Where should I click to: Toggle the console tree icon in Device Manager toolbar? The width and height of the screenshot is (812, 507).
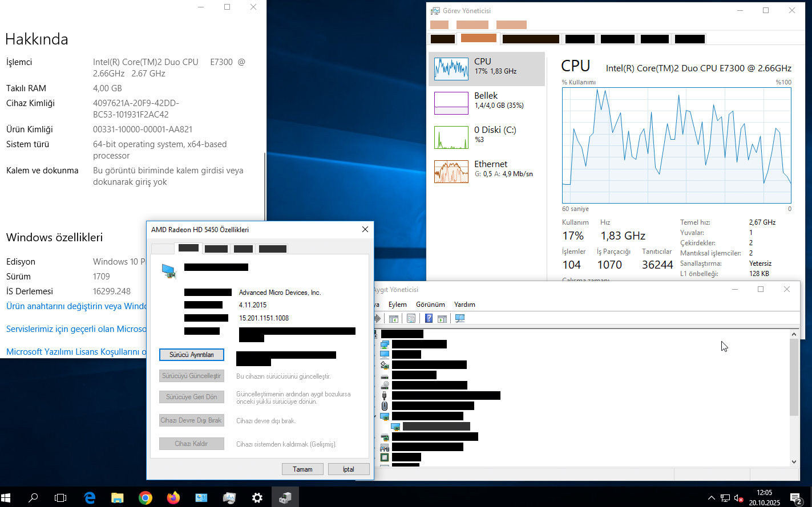393,318
